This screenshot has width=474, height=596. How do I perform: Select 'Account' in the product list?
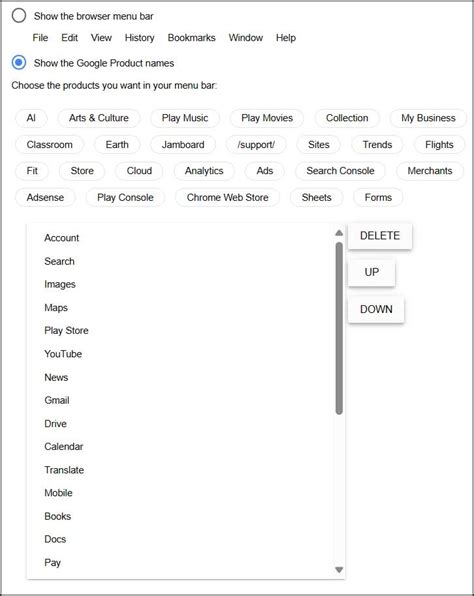(x=181, y=238)
